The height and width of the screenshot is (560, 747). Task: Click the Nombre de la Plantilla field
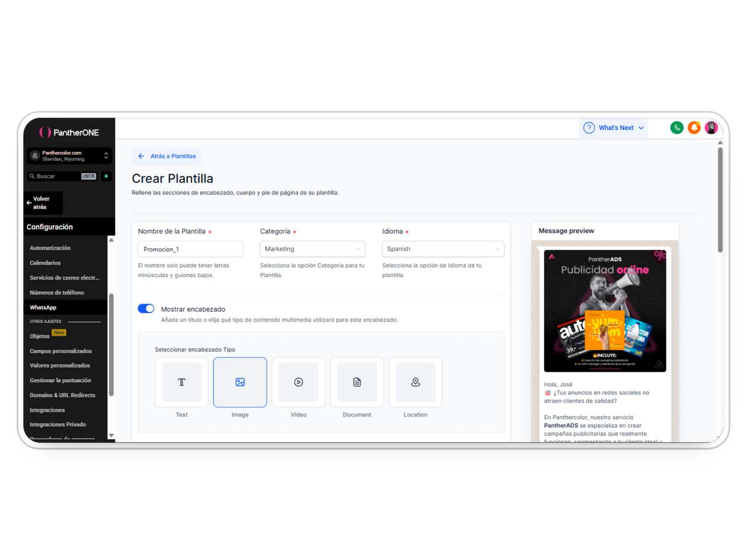pyautogui.click(x=191, y=249)
